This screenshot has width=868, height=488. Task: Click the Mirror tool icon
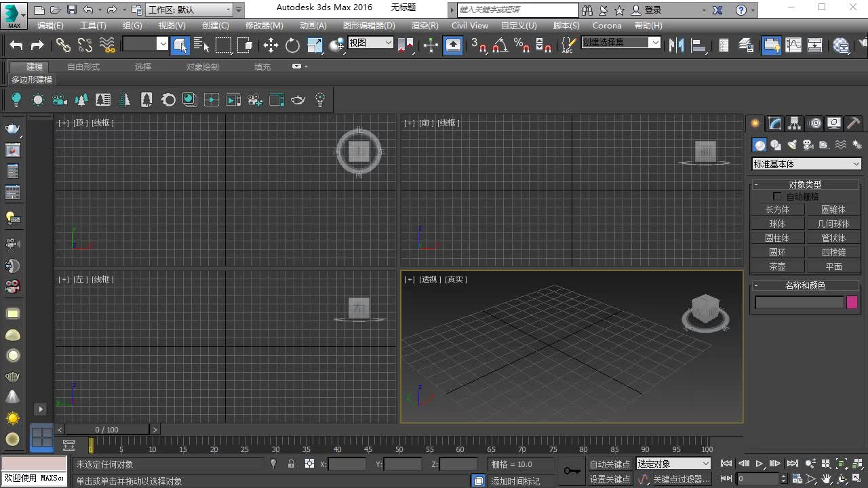(x=676, y=45)
